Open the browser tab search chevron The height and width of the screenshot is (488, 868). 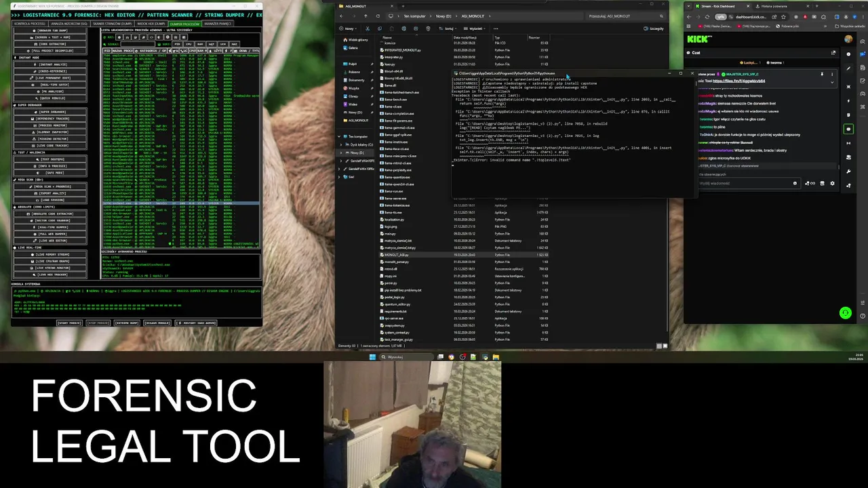[688, 6]
